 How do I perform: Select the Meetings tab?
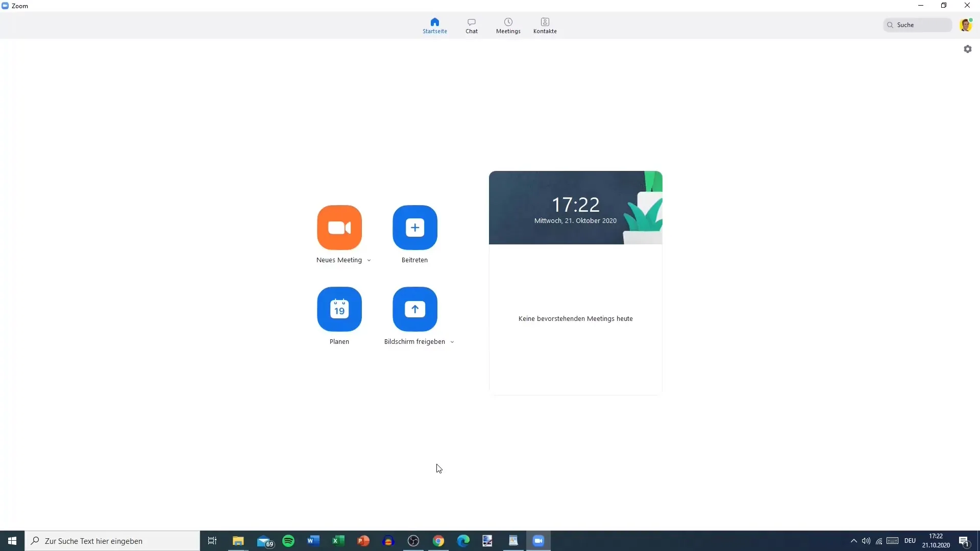(x=507, y=26)
